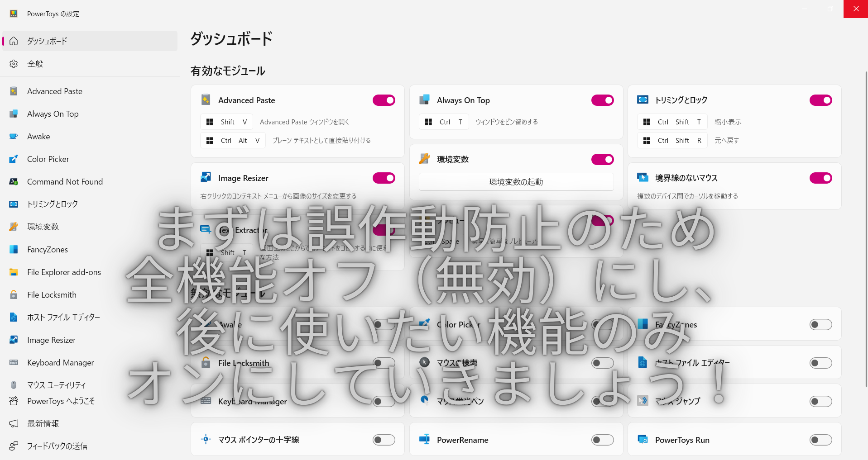The height and width of the screenshot is (460, 868).
Task: Select the 環境変数 sidebar icon
Action: [14, 227]
